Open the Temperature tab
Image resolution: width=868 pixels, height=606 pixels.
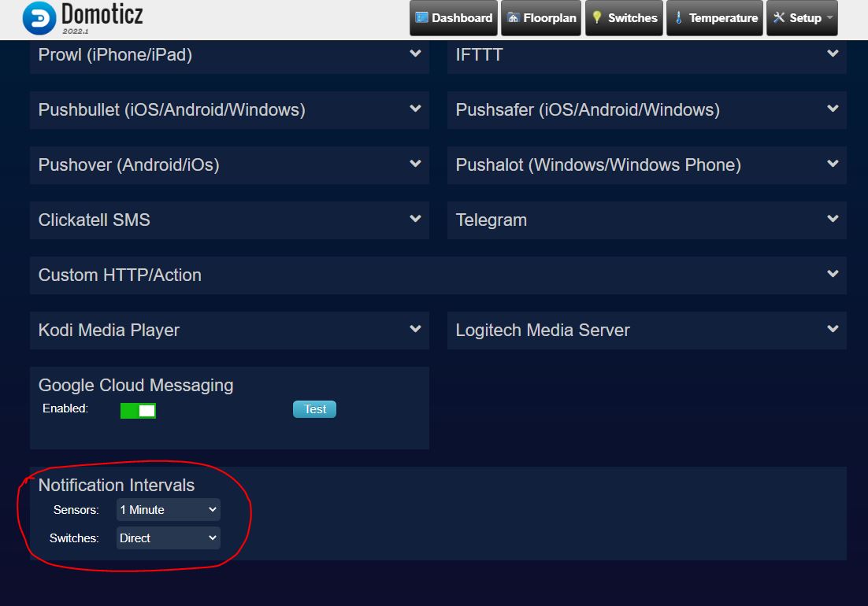point(714,17)
